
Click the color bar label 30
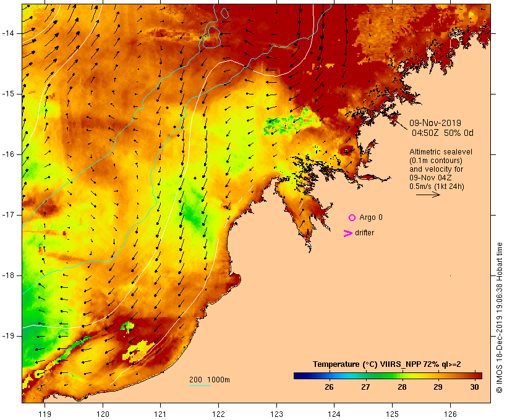474,387
